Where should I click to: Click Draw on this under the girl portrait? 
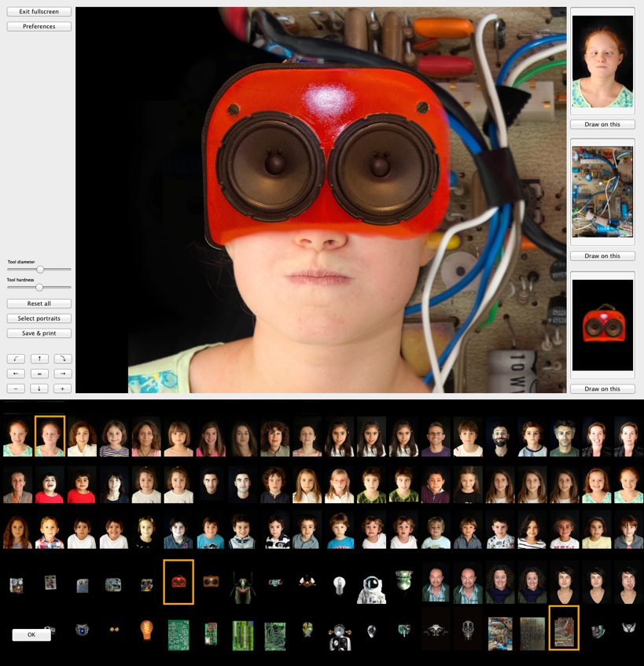(602, 124)
